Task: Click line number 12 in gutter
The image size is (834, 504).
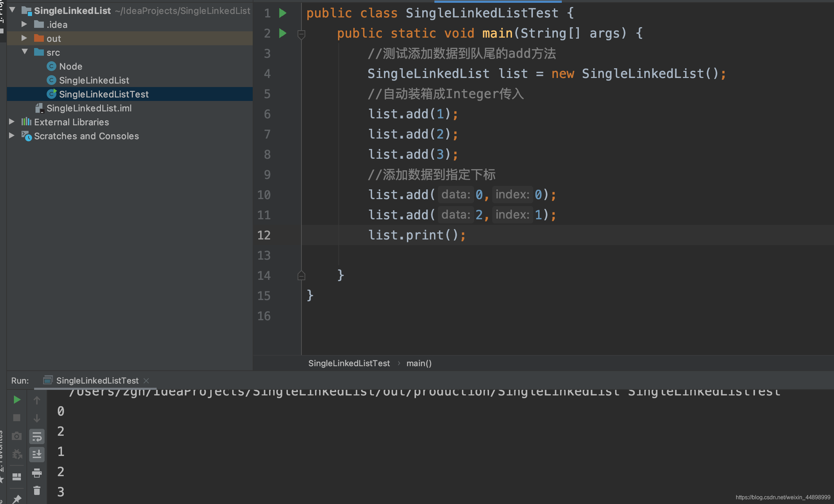Action: [x=264, y=235]
